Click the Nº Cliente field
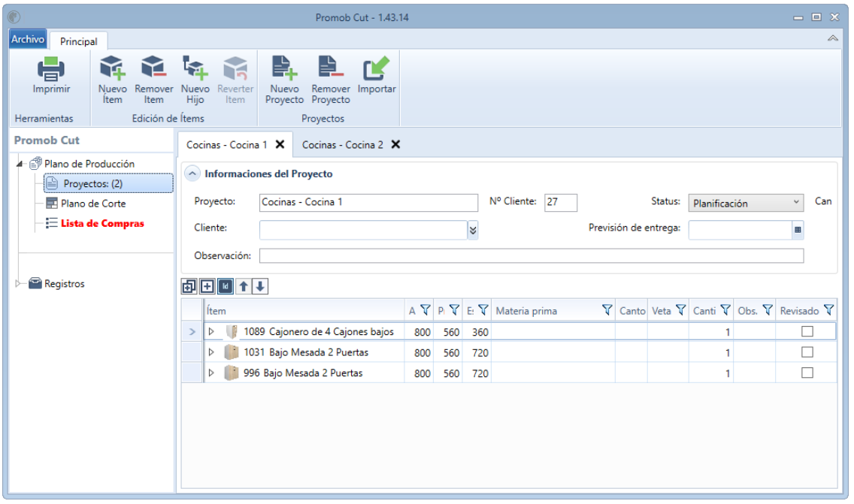The image size is (854, 504). click(561, 202)
